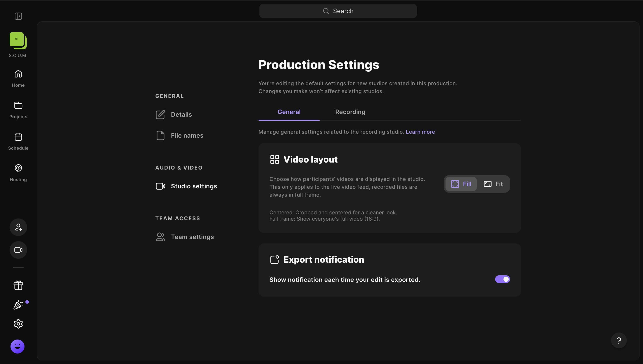The image size is (643, 364).
Task: Click the Search field
Action: [x=338, y=11]
